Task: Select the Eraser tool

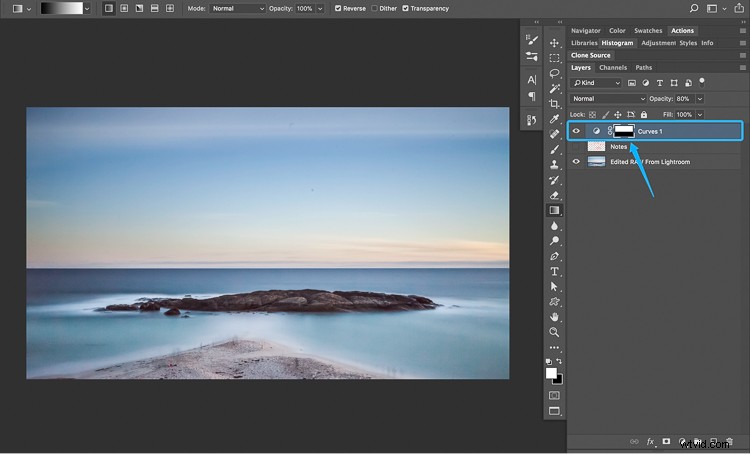Action: 554,195
